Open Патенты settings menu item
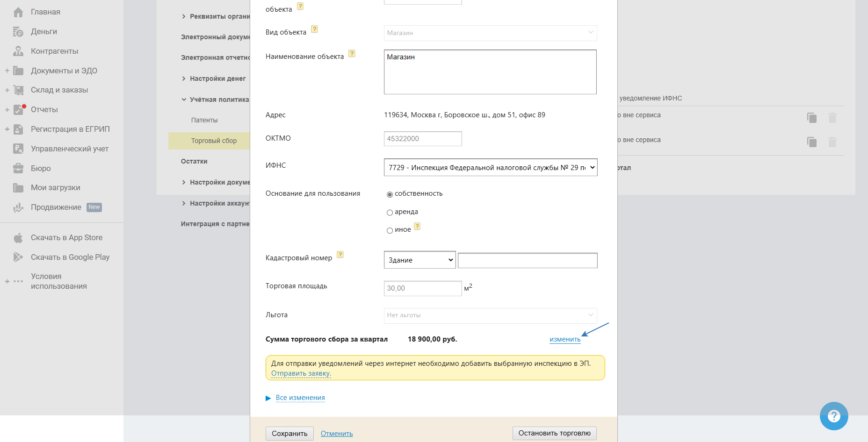 pos(204,120)
